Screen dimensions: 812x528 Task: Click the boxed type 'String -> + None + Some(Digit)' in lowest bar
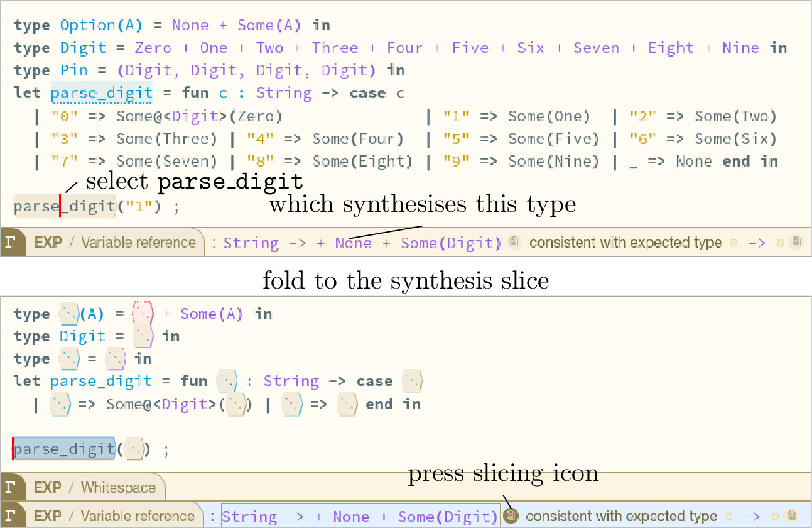coord(360,516)
